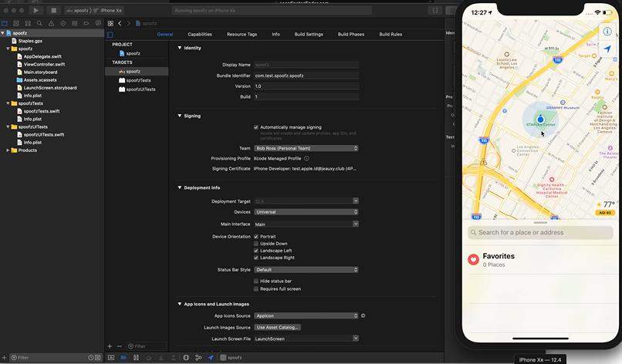Toggle the Portrait orientation checkbox

tap(256, 236)
